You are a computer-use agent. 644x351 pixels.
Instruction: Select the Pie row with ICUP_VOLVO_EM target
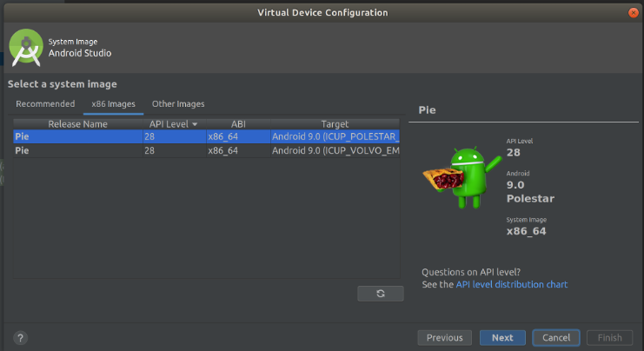click(x=206, y=150)
